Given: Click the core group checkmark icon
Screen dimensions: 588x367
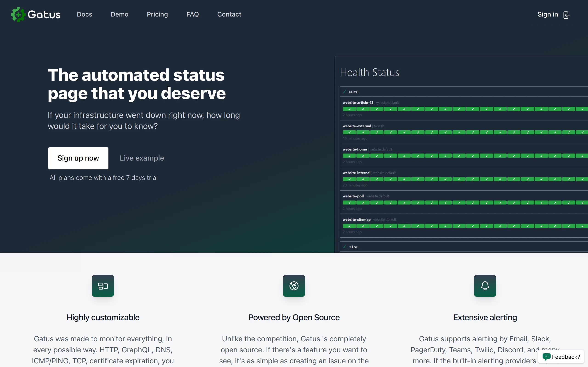Looking at the screenshot, I should coord(344,92).
